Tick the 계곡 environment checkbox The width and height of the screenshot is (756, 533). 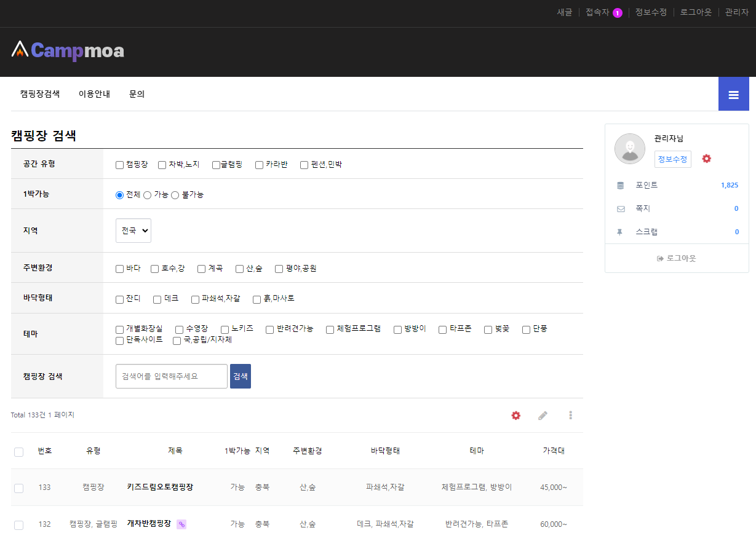[x=201, y=269]
